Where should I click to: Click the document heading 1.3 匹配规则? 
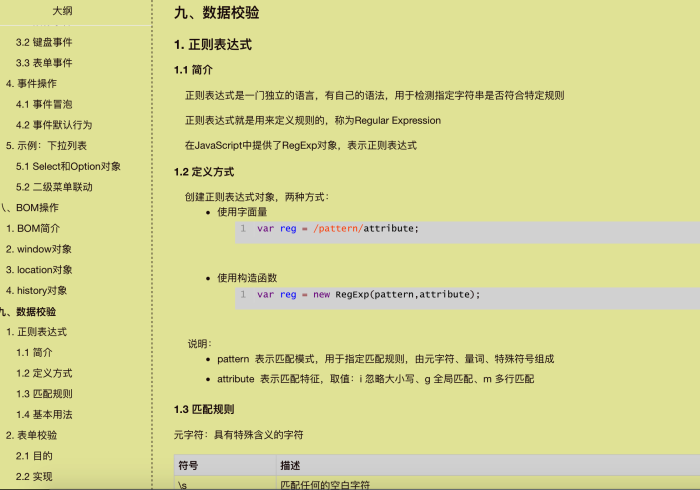(x=204, y=409)
